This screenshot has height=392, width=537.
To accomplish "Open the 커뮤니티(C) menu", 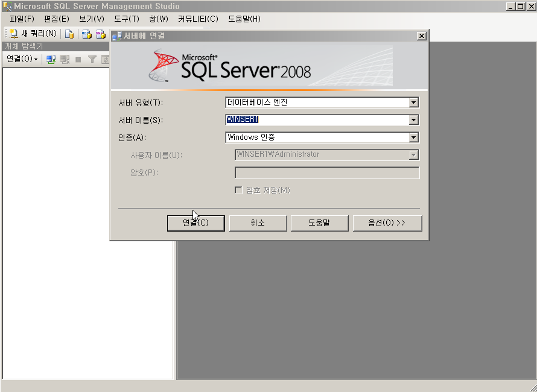I will pos(198,19).
